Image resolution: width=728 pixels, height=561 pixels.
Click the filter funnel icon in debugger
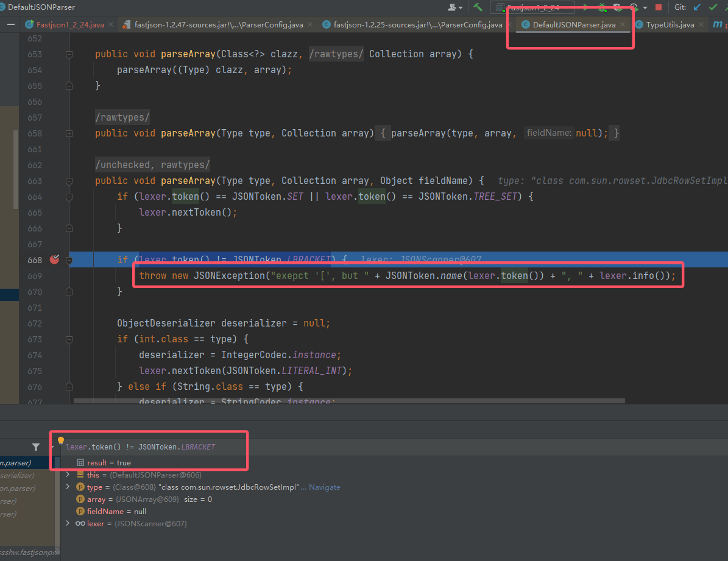click(x=36, y=446)
